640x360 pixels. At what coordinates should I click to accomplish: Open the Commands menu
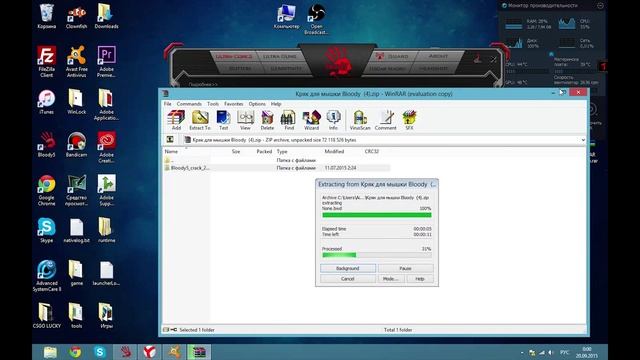click(x=189, y=104)
